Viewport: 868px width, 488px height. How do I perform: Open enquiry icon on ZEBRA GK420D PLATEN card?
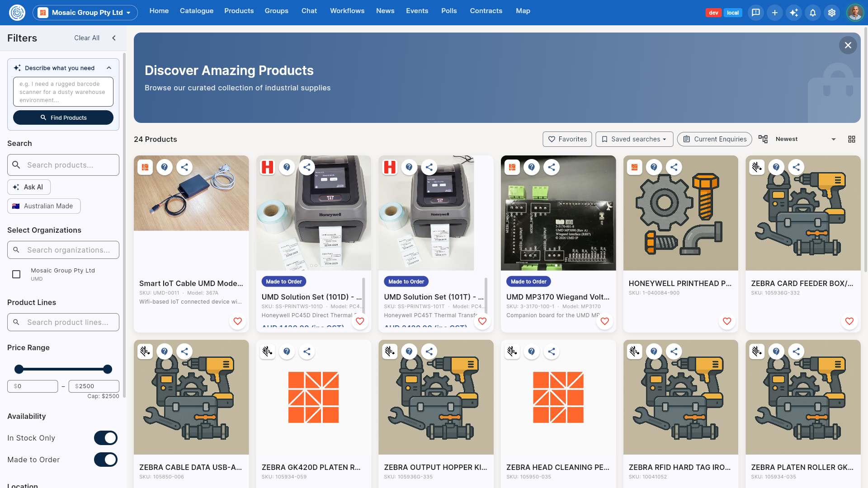click(x=287, y=352)
